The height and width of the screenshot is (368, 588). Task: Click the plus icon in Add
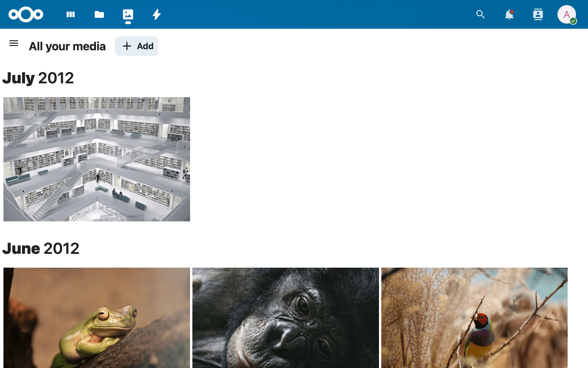coord(127,46)
